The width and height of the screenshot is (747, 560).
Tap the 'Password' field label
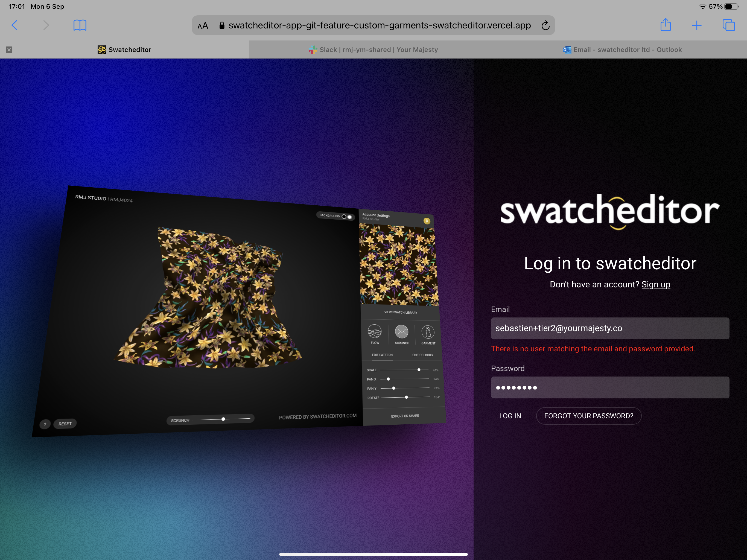click(507, 369)
